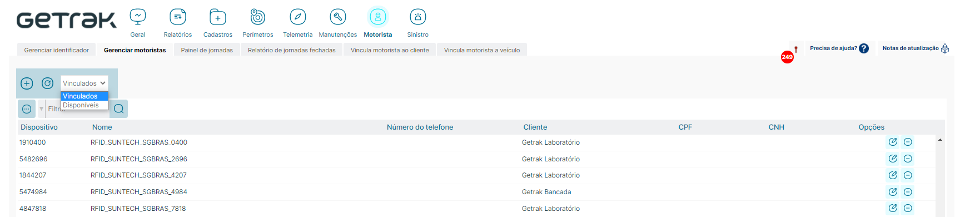The image size is (980, 217).
Task: Click the search magnifier button
Action: (x=119, y=108)
